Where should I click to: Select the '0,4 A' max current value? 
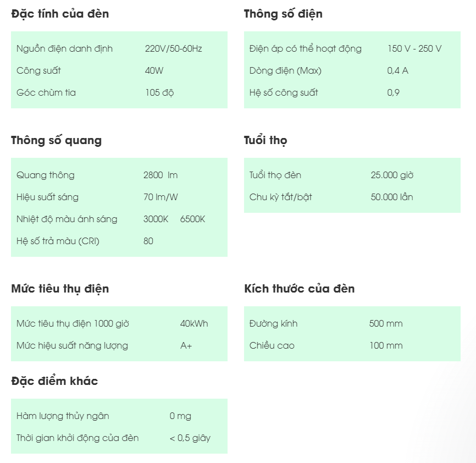click(398, 70)
